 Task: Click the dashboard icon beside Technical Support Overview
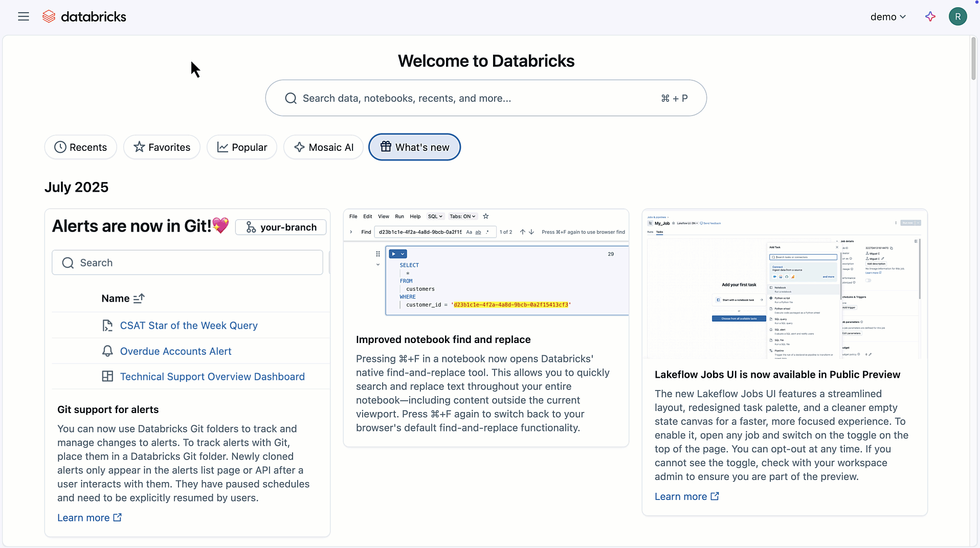107,377
